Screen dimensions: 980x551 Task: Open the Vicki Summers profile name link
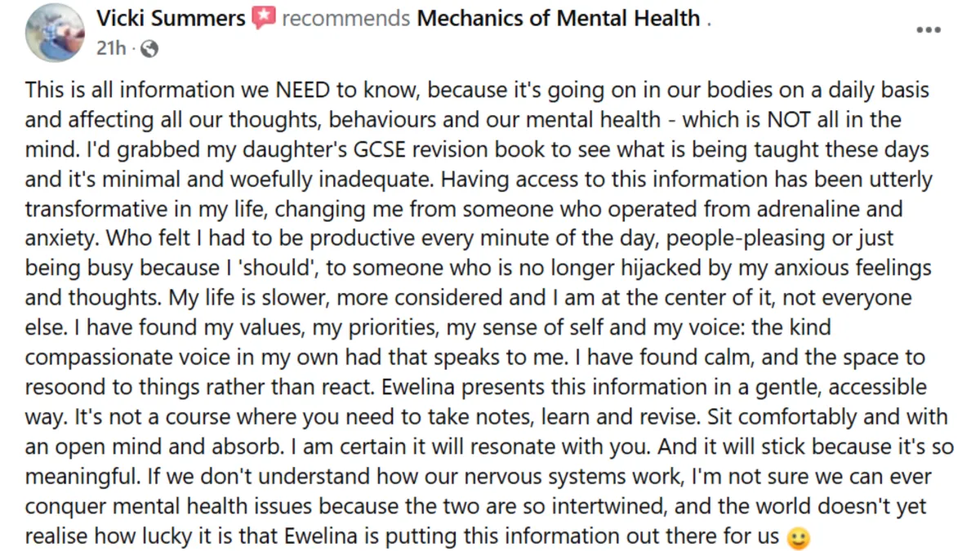click(171, 17)
